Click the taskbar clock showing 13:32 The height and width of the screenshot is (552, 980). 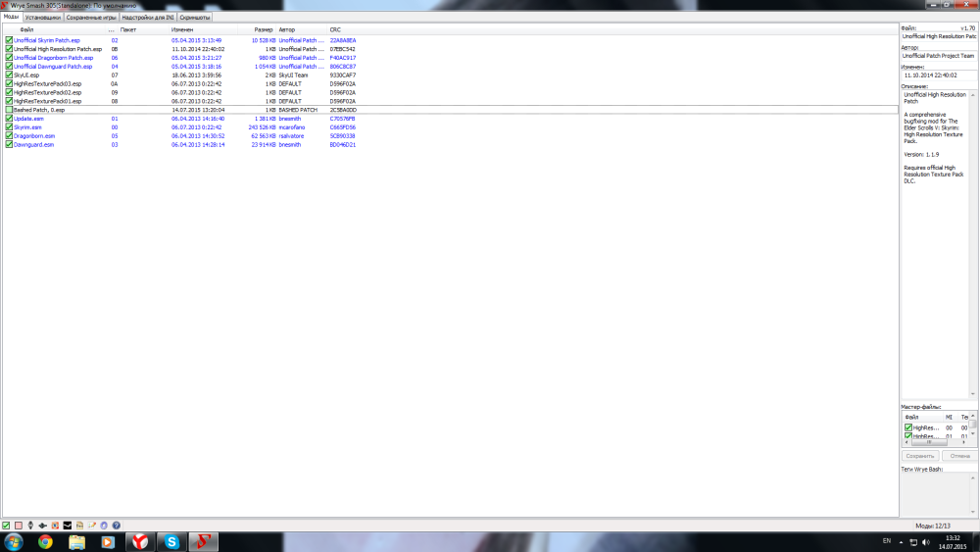[x=953, y=542]
